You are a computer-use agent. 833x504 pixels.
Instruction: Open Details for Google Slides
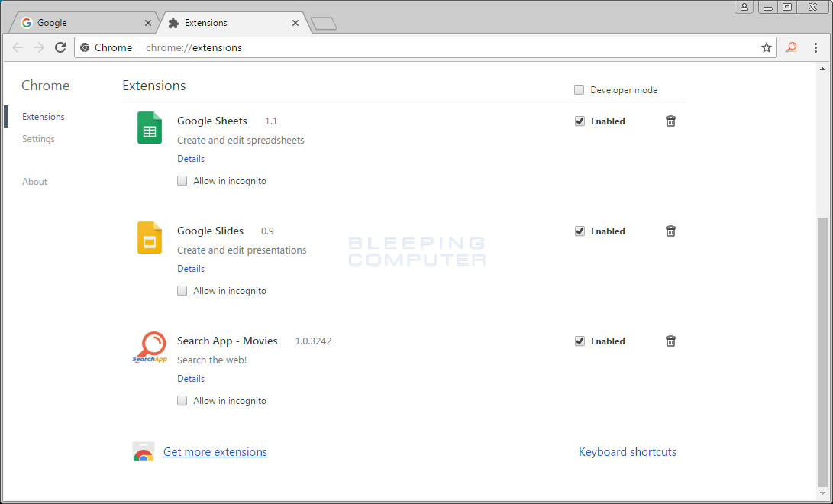coord(191,269)
